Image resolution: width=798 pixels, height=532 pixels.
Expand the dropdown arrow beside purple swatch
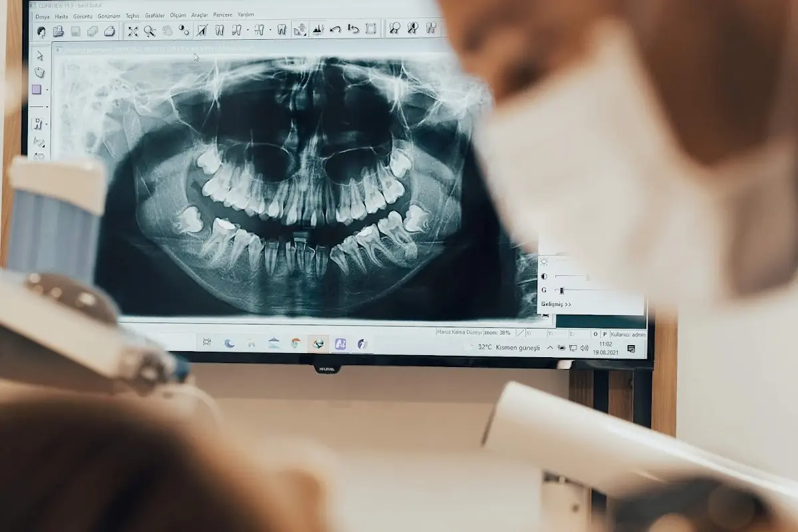coord(47,90)
